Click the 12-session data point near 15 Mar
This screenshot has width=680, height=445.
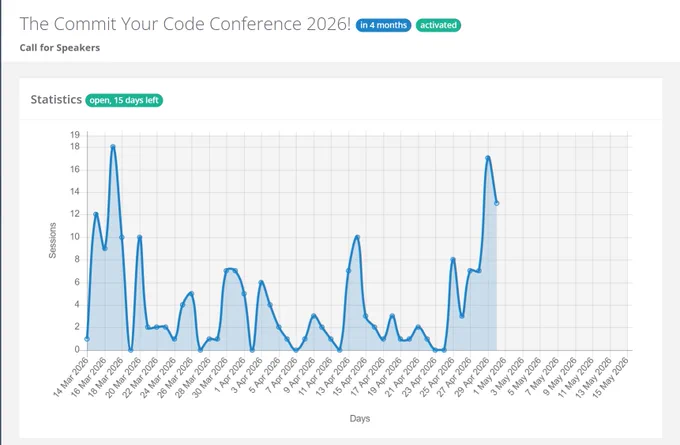(x=96, y=214)
